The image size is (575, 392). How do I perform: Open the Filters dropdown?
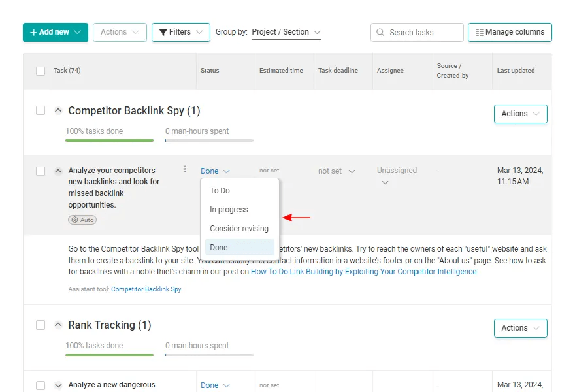[x=181, y=32]
